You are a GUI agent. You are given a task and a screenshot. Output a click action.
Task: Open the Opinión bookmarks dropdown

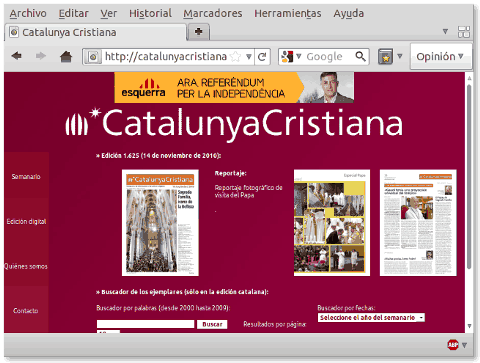coord(440,57)
